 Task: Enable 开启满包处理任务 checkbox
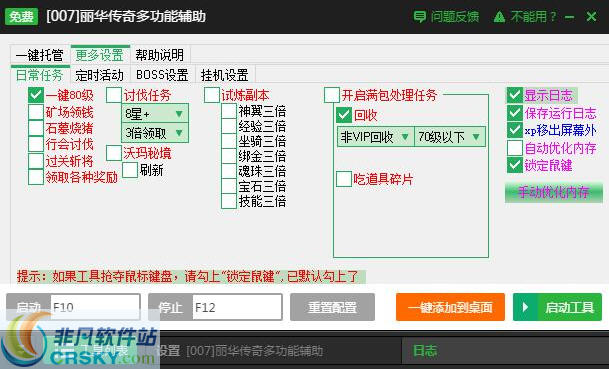[332, 95]
